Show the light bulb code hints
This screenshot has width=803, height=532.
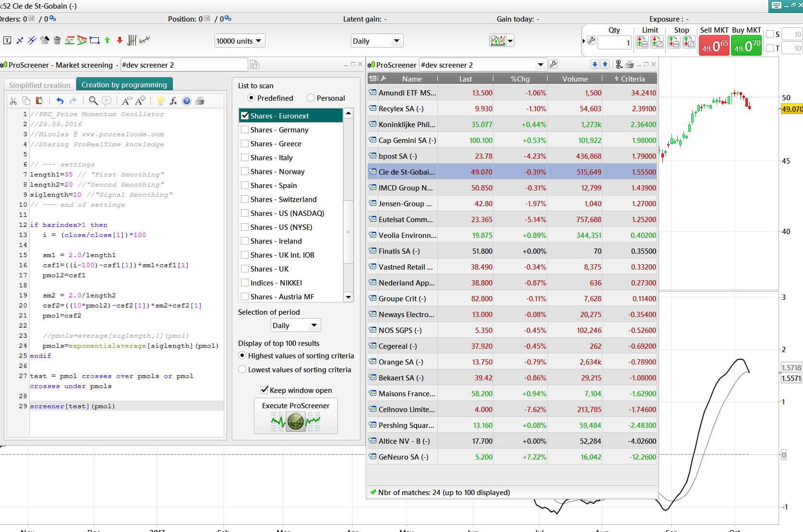(x=161, y=101)
